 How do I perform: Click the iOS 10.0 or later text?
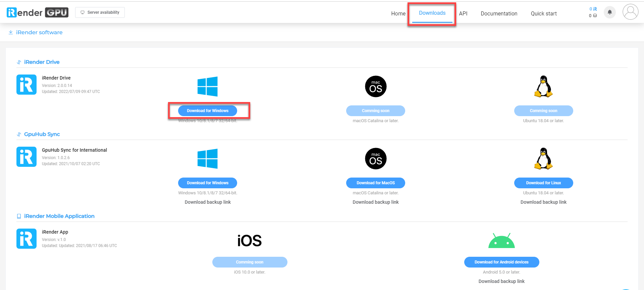pyautogui.click(x=250, y=272)
